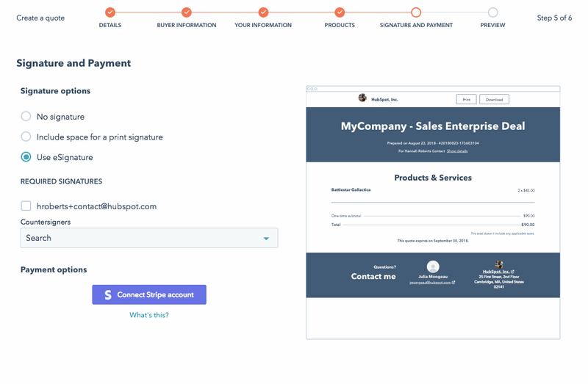
Task: Click the Countersigners search field
Action: [x=140, y=238]
